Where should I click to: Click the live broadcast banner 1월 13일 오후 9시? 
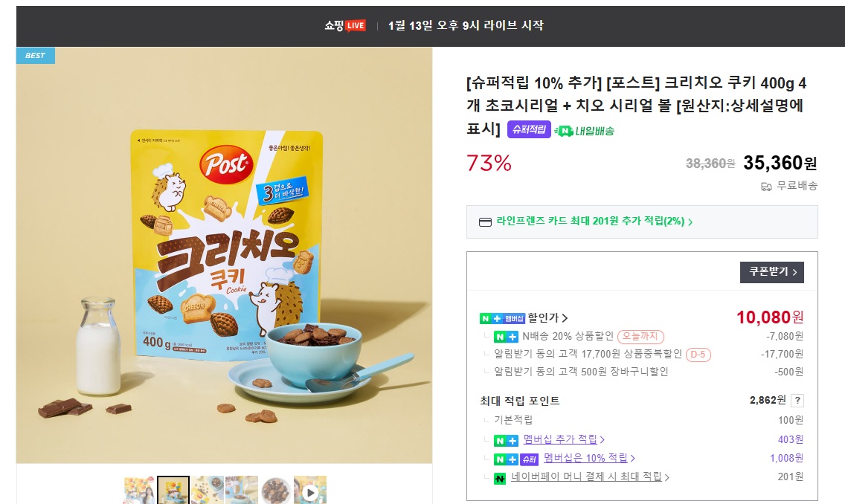pos(466,25)
